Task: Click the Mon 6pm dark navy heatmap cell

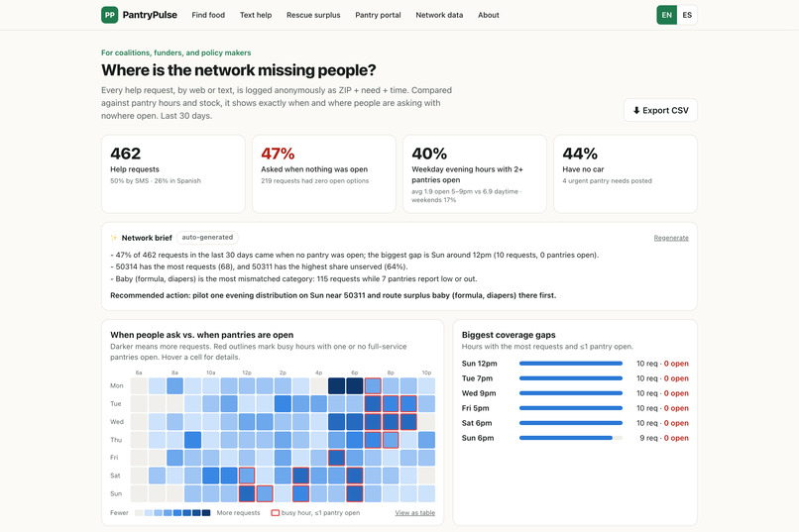Action: pyautogui.click(x=355, y=386)
